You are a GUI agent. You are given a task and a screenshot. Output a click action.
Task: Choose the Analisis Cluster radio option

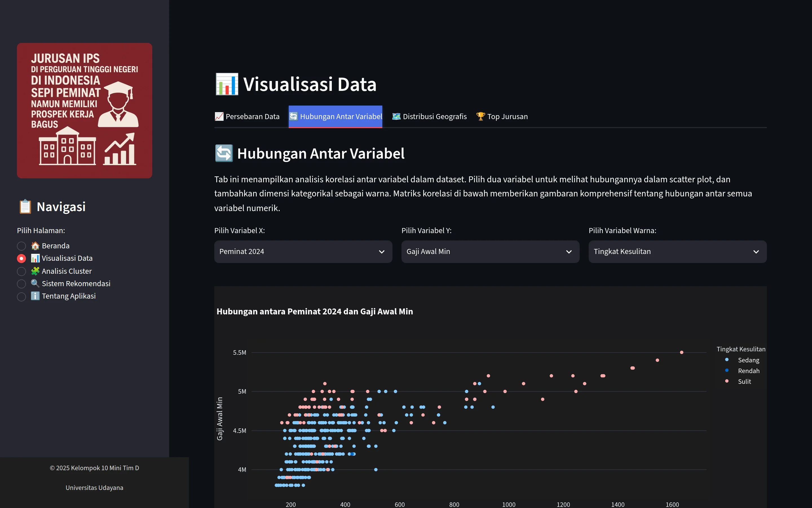point(21,271)
